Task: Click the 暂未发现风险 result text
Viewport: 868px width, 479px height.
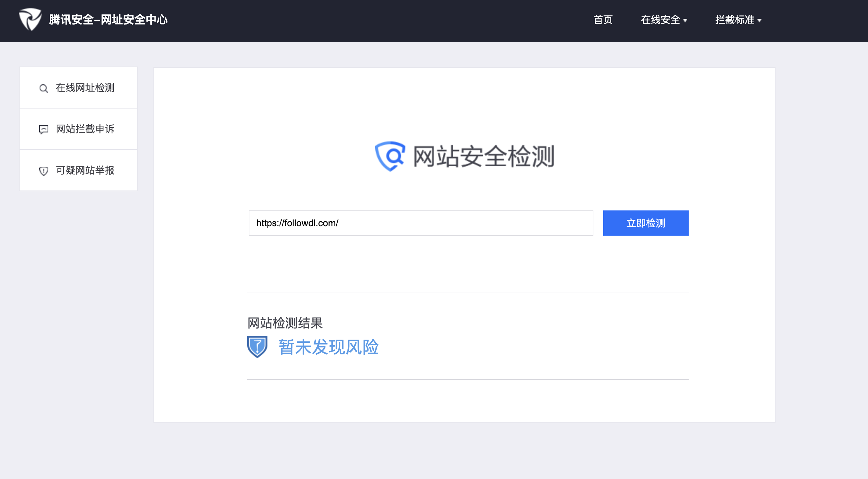Action: 329,347
